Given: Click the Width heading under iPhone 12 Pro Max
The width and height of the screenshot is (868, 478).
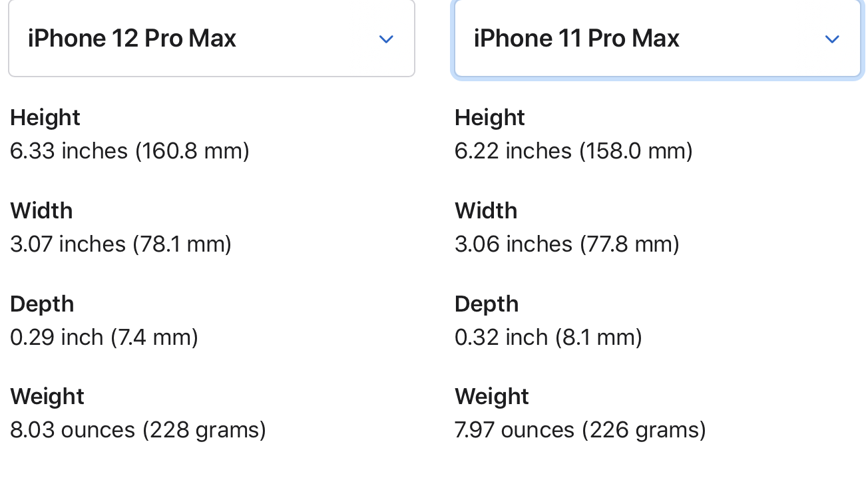Looking at the screenshot, I should click(41, 211).
